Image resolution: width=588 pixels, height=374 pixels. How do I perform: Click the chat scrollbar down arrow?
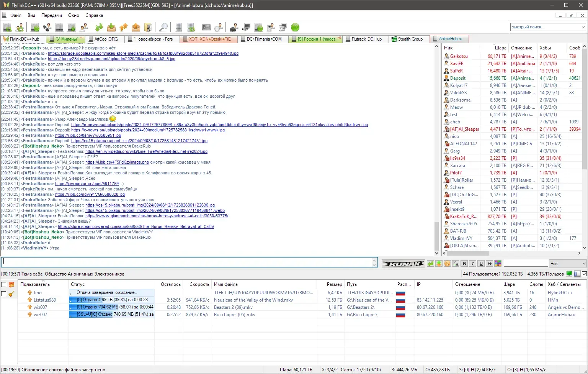437,253
